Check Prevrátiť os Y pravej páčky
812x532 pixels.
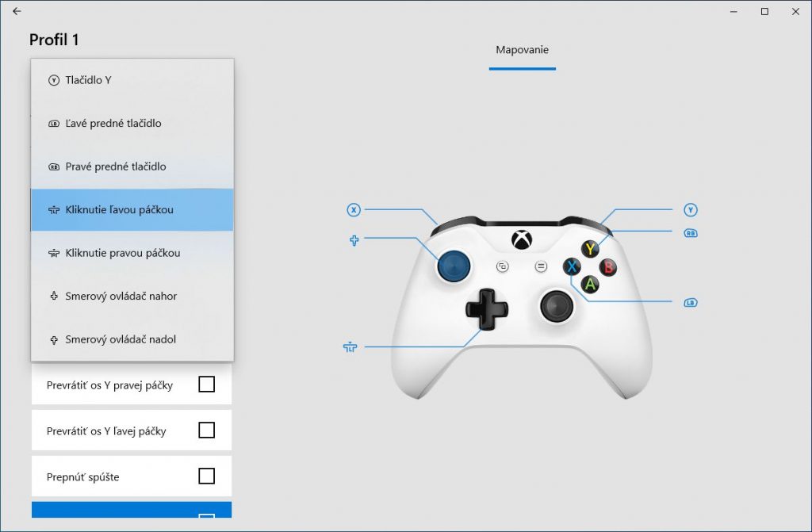click(x=207, y=385)
